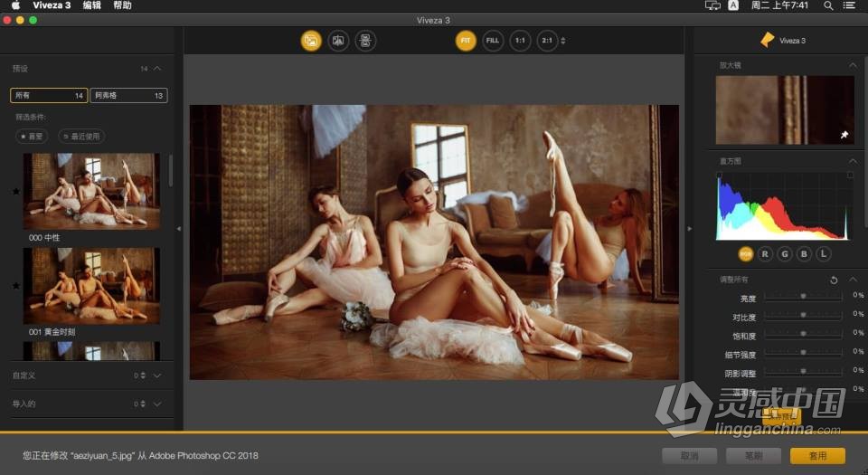Open the 自定义 count stepper
This screenshot has width=868, height=475.
(x=143, y=375)
